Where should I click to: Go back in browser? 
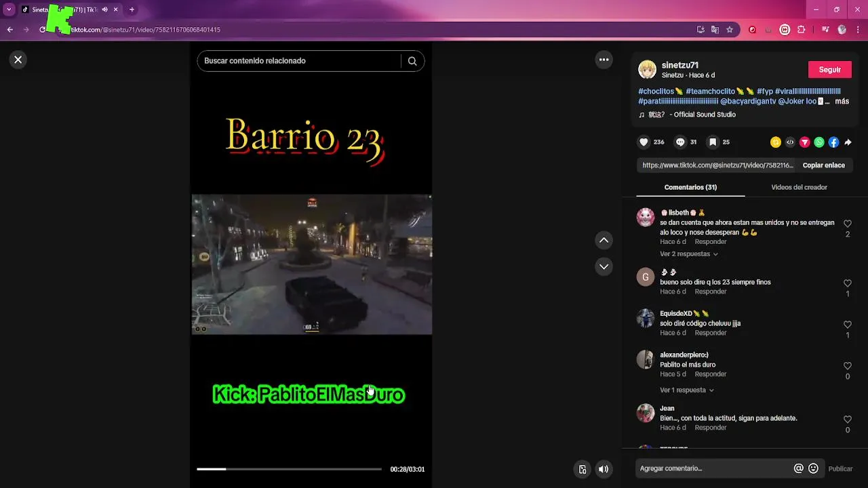(9, 30)
